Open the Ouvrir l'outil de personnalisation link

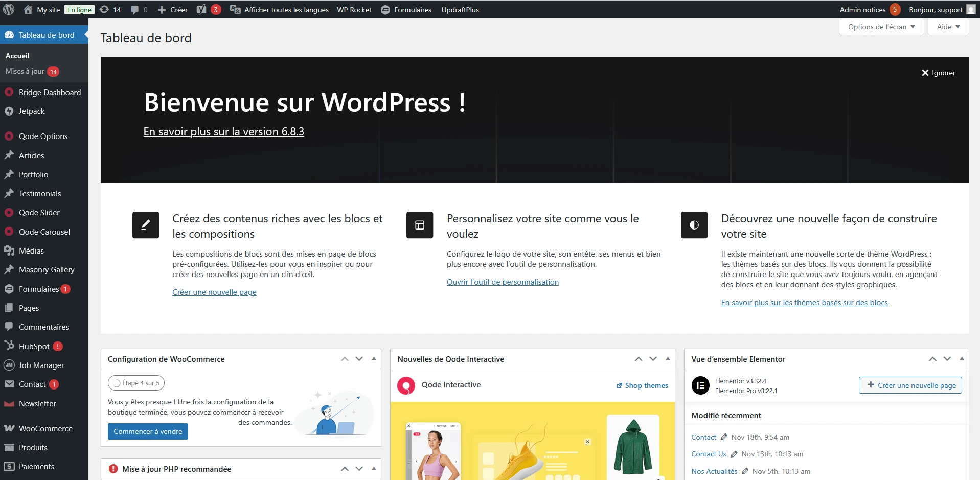pos(503,282)
